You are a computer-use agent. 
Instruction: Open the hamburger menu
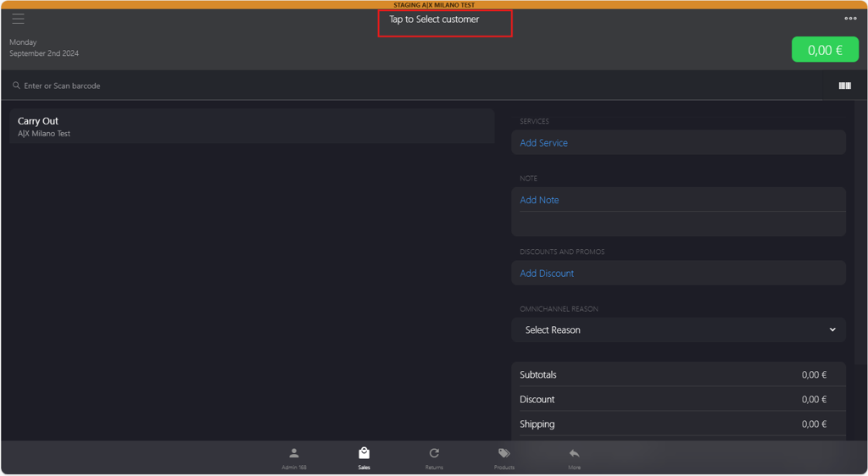(19, 19)
